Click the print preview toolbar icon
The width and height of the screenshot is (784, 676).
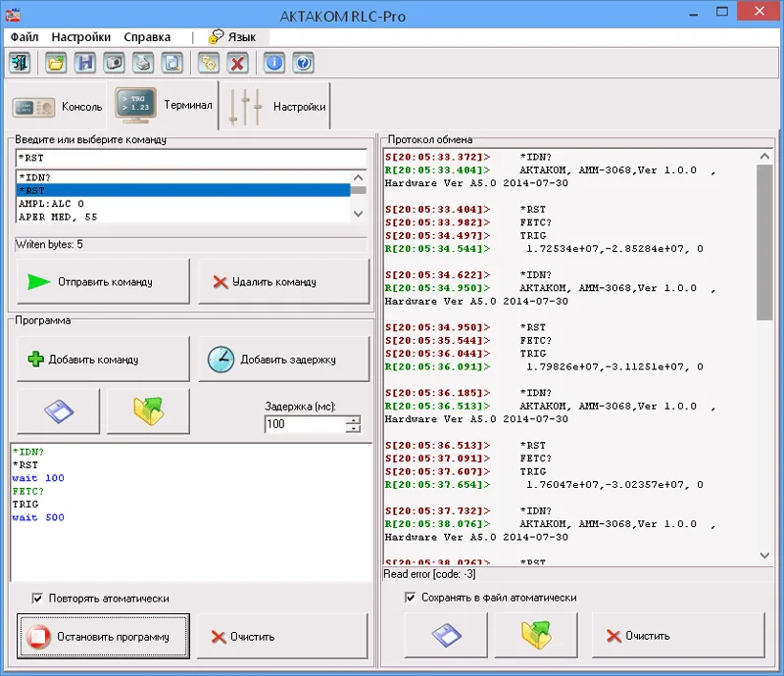pyautogui.click(x=172, y=64)
